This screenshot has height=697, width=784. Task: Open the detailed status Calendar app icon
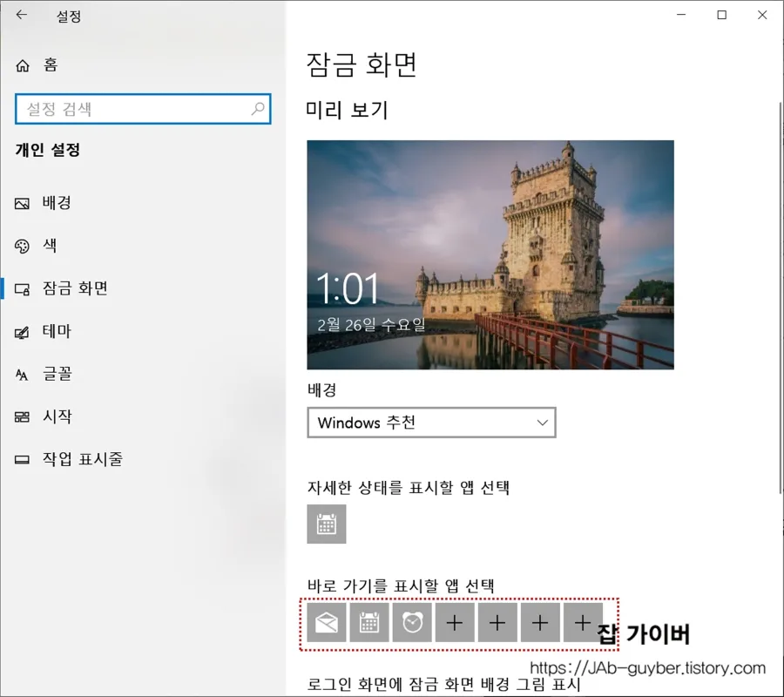click(327, 524)
